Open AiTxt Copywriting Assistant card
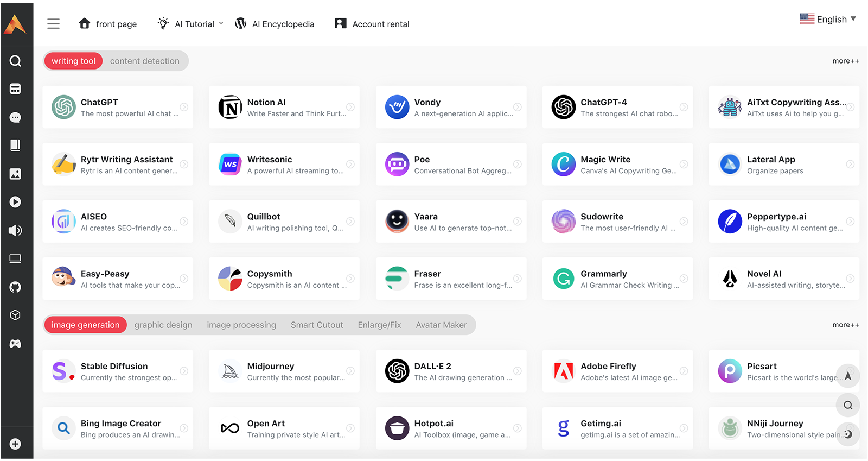The height and width of the screenshot is (461, 868). [x=784, y=107]
